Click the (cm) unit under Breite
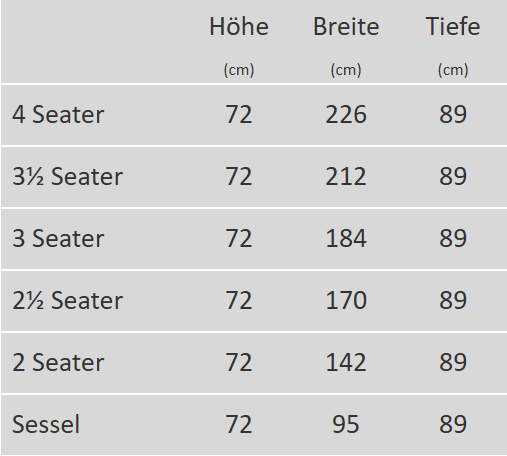 [x=346, y=70]
